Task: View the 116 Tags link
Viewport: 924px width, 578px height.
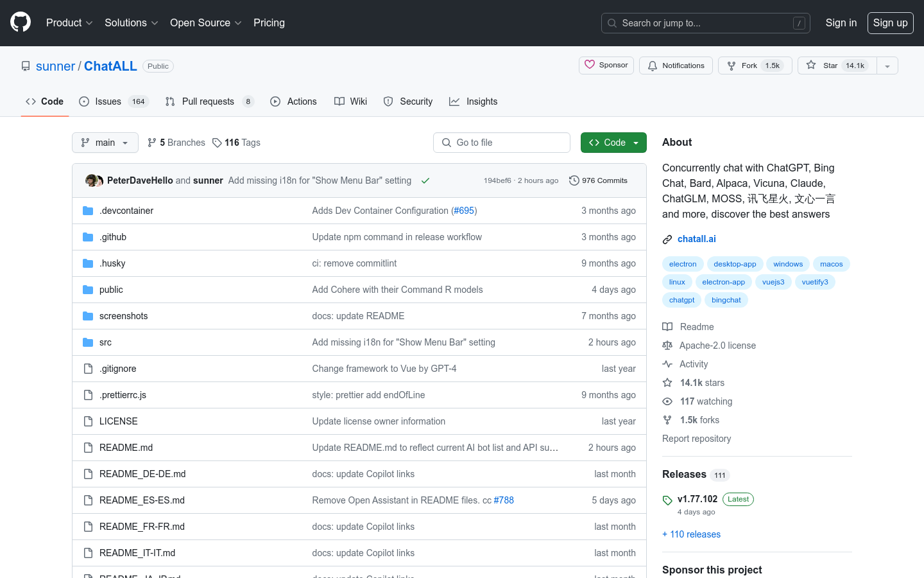Action: tap(236, 143)
